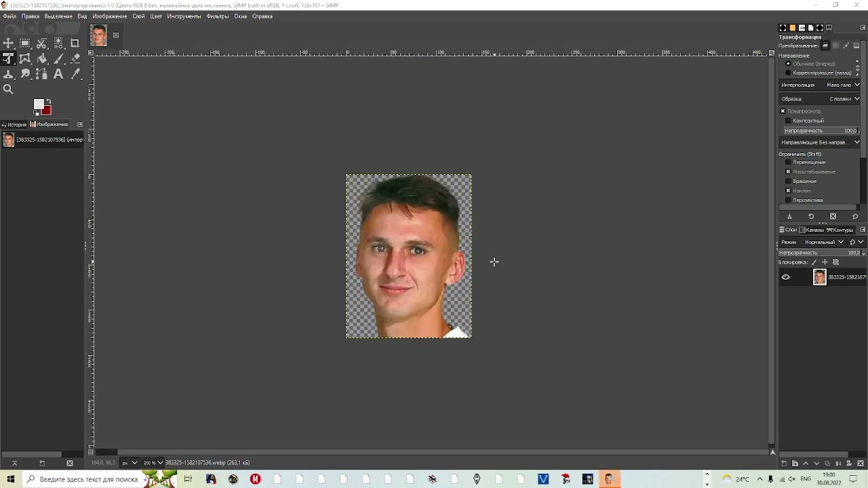This screenshot has width=868, height=488.
Task: Set transform target to Path icon
Action: point(846,45)
